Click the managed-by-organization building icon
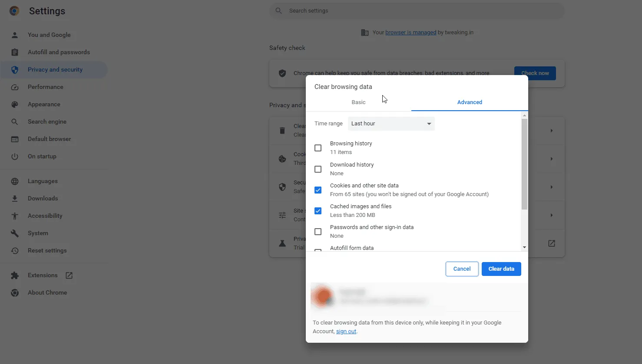This screenshot has width=642, height=364. click(x=365, y=33)
